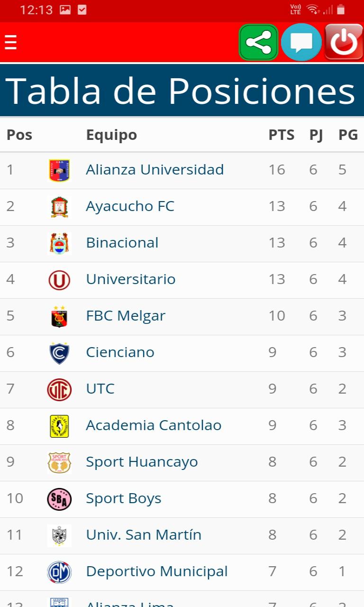Tap the Sport Boys pink badge
This screenshot has width=364, height=607.
point(59,499)
